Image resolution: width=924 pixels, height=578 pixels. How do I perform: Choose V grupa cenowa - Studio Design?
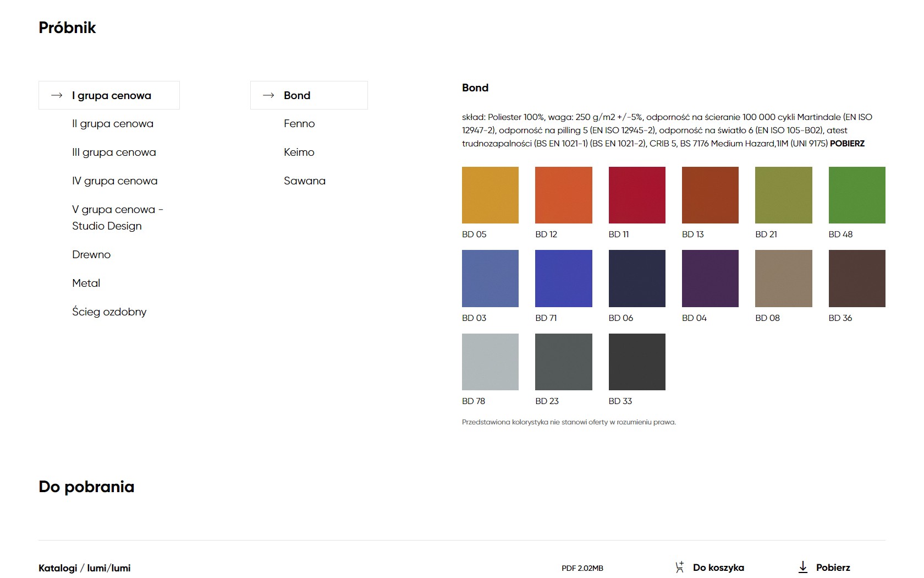click(x=117, y=217)
